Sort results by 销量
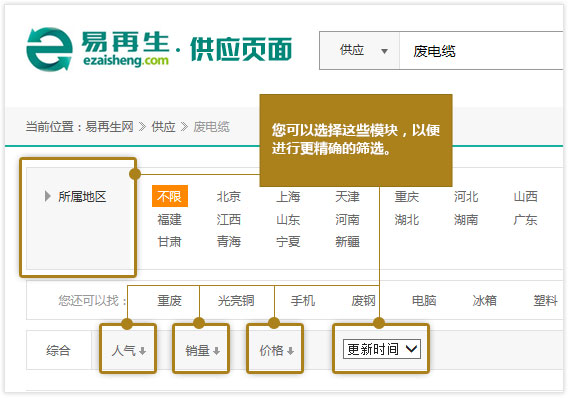This screenshot has height=398, width=569. pyautogui.click(x=202, y=350)
